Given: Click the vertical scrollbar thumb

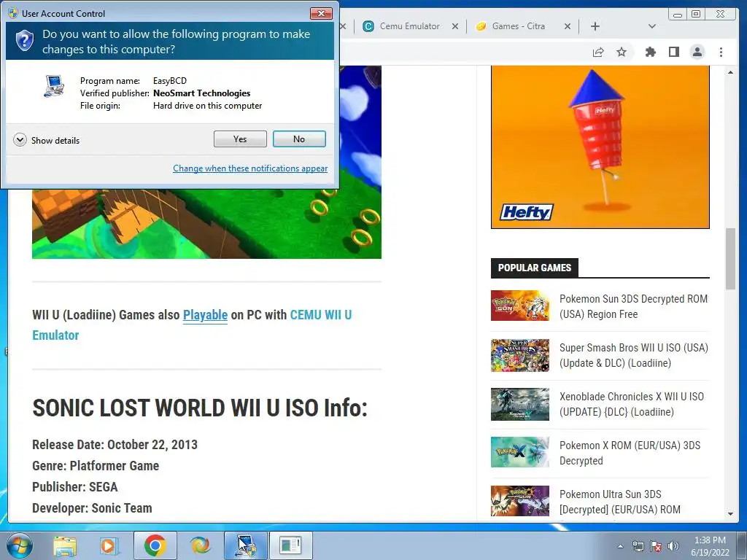Looking at the screenshot, I should click(730, 259).
